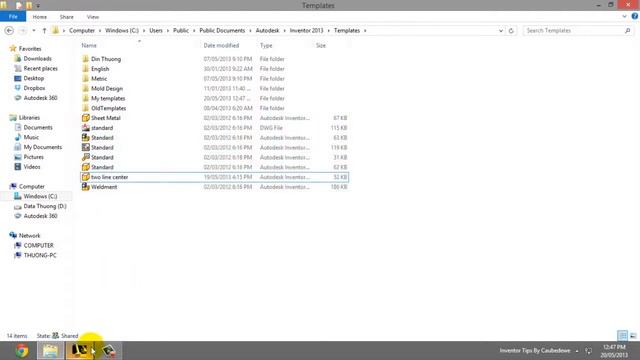Select the OldTemplates folder

point(109,108)
